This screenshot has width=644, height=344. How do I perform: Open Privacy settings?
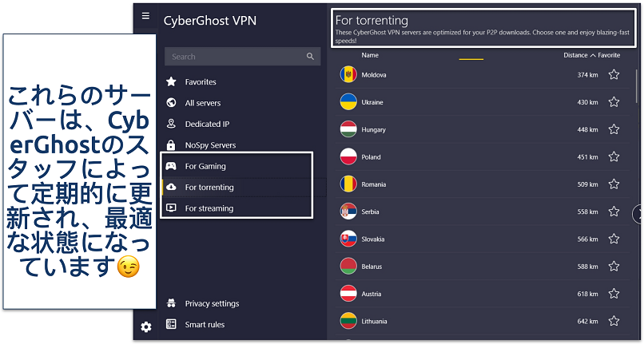(x=212, y=303)
